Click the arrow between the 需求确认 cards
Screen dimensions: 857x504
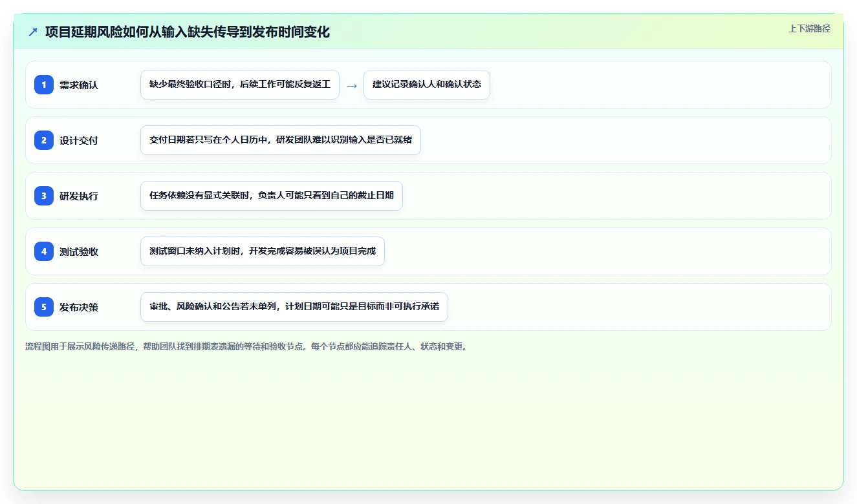(351, 85)
